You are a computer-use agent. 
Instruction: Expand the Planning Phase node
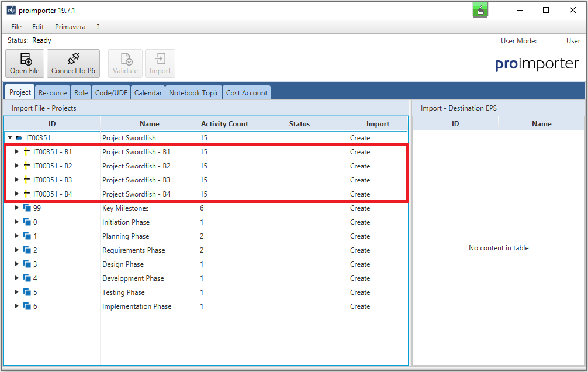(16, 236)
